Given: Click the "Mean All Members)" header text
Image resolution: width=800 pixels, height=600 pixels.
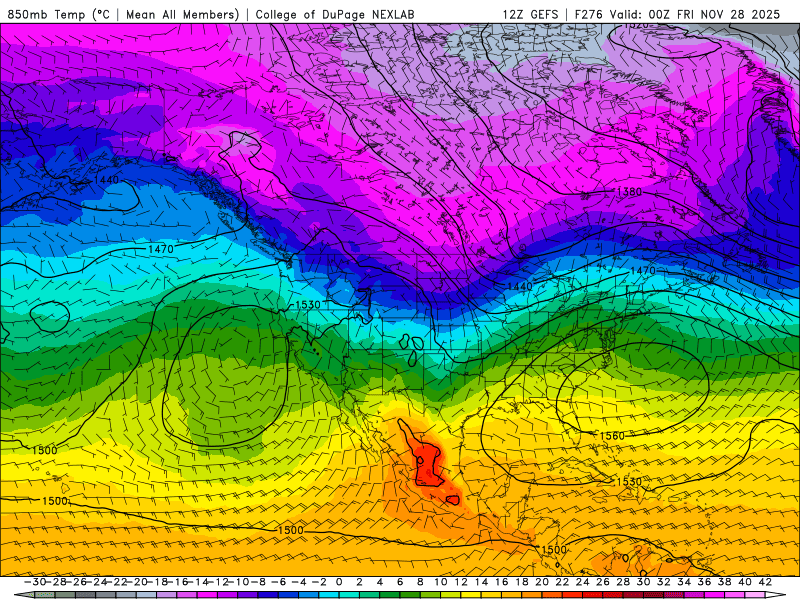Looking at the screenshot, I should click(x=183, y=15).
